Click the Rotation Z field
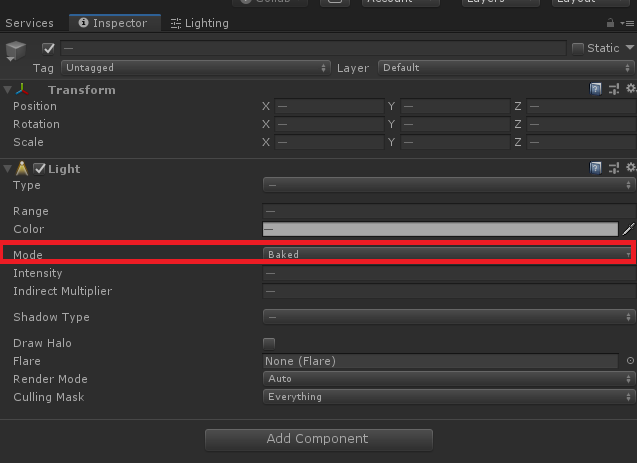 coord(581,124)
